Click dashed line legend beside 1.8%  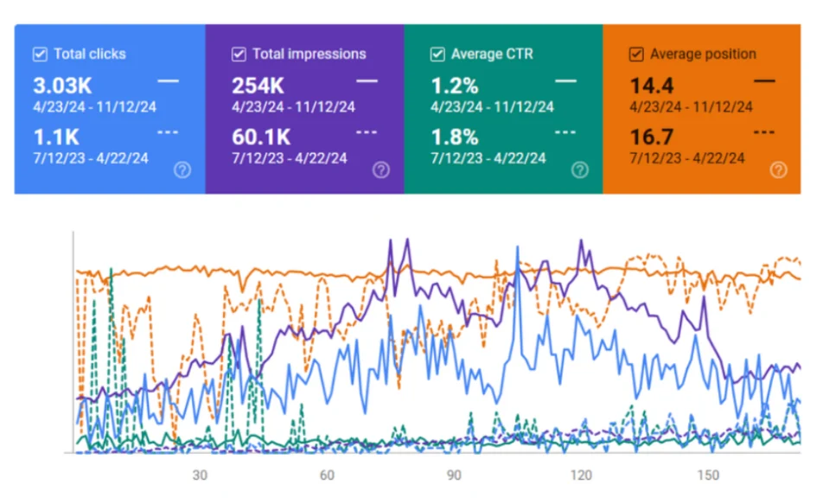point(565,132)
